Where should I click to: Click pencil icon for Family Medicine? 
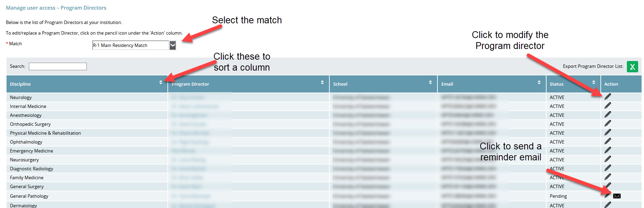pyautogui.click(x=608, y=177)
